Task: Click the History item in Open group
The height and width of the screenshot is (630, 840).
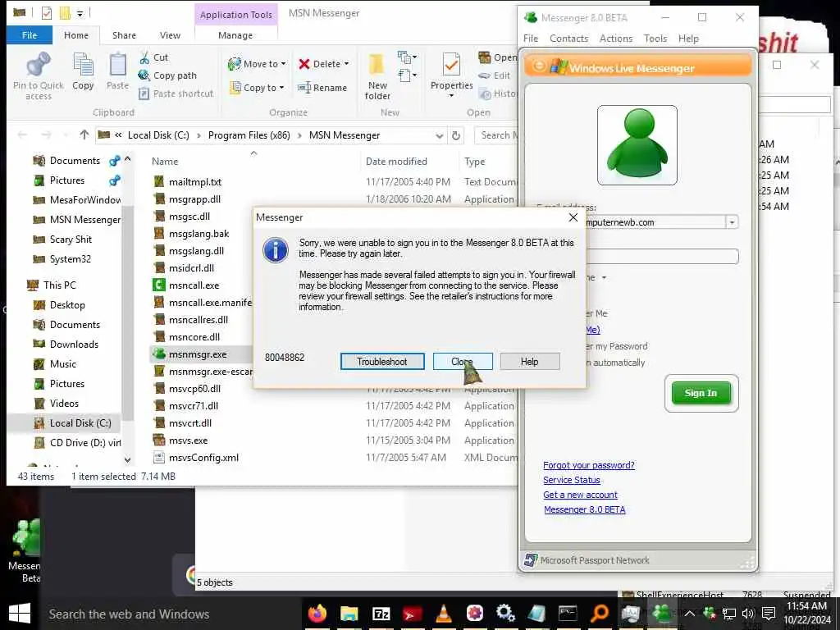Action: 498,94
